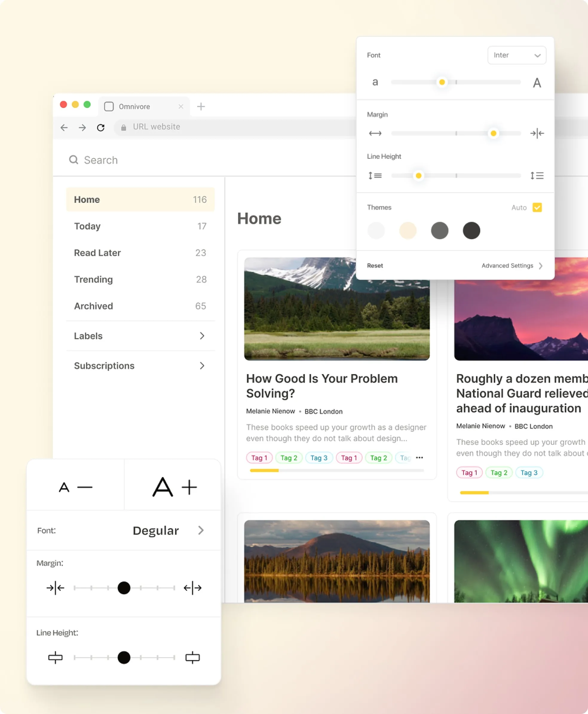Click the wide margin double-arrow icon
The height and width of the screenshot is (714, 588).
[x=375, y=134]
